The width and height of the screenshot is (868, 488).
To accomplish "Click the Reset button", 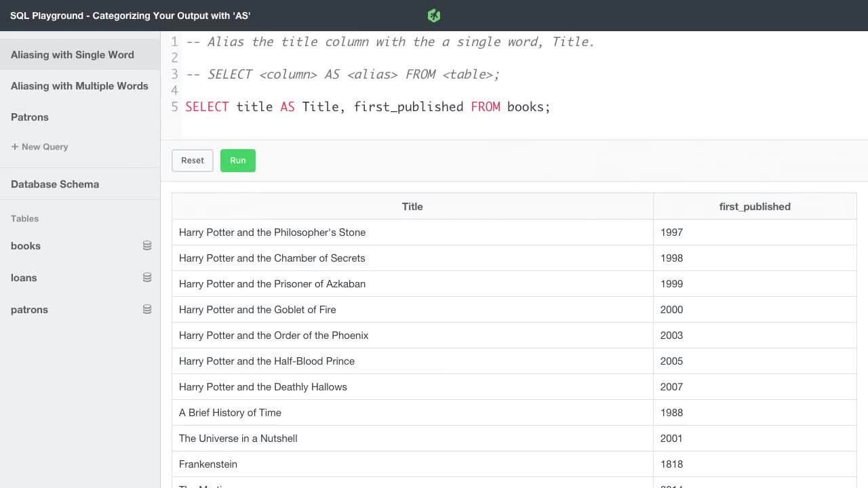I will [193, 161].
